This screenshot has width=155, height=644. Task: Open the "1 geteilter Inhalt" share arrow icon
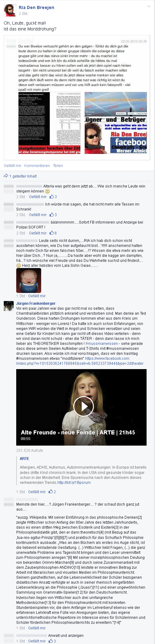tap(6, 176)
